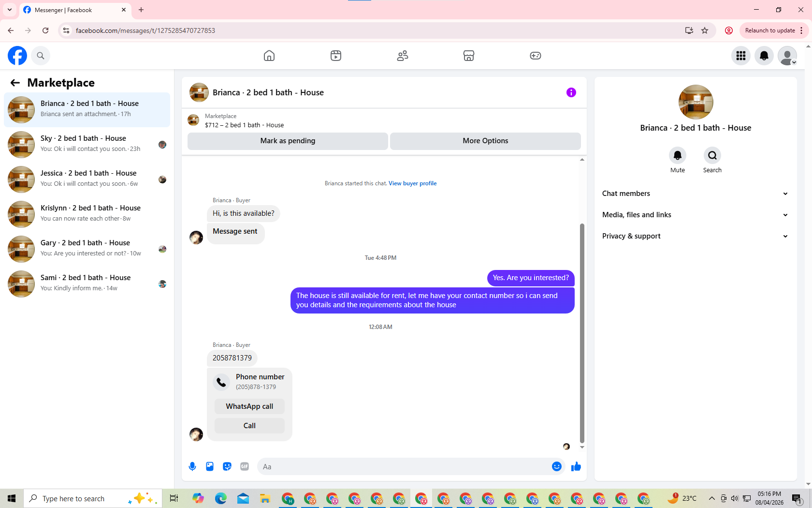Click the address bar URL
Image resolution: width=812 pixels, height=508 pixels.
click(x=145, y=30)
